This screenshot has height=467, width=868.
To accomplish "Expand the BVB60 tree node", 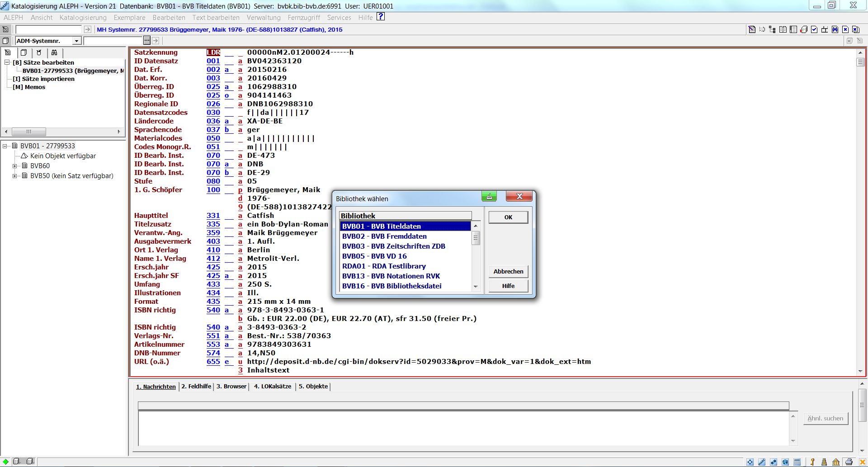I will (15, 166).
